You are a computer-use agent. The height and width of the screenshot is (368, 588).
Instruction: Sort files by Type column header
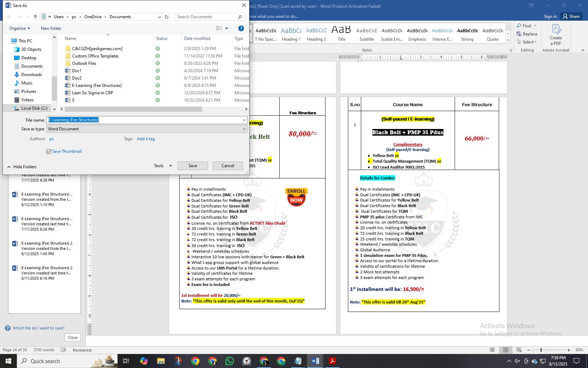(239, 39)
